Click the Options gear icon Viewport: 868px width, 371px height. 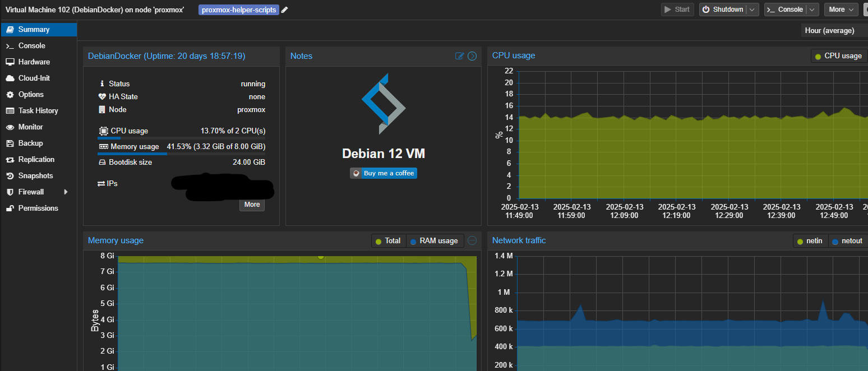point(10,95)
